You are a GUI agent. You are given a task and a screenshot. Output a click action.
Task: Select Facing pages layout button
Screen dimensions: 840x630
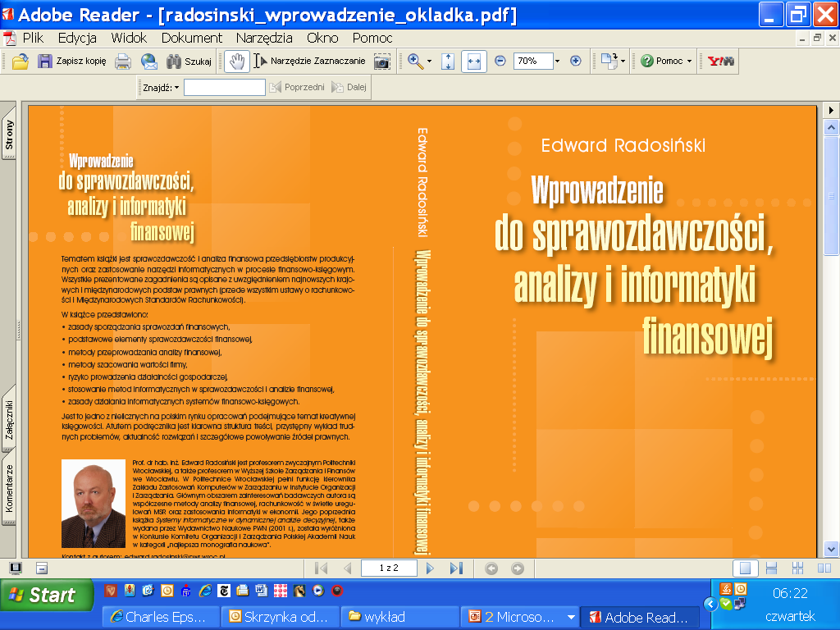click(x=824, y=568)
